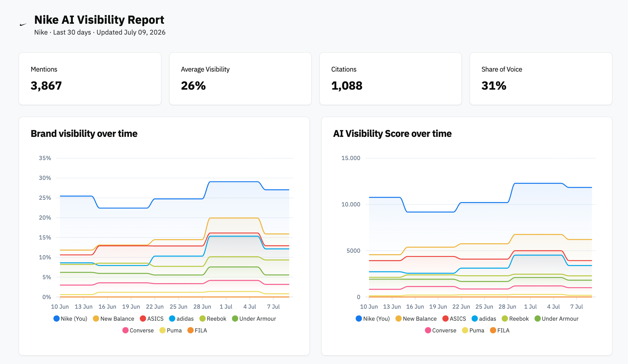Click the 5% y-axis label
This screenshot has width=628, height=364.
click(x=47, y=277)
